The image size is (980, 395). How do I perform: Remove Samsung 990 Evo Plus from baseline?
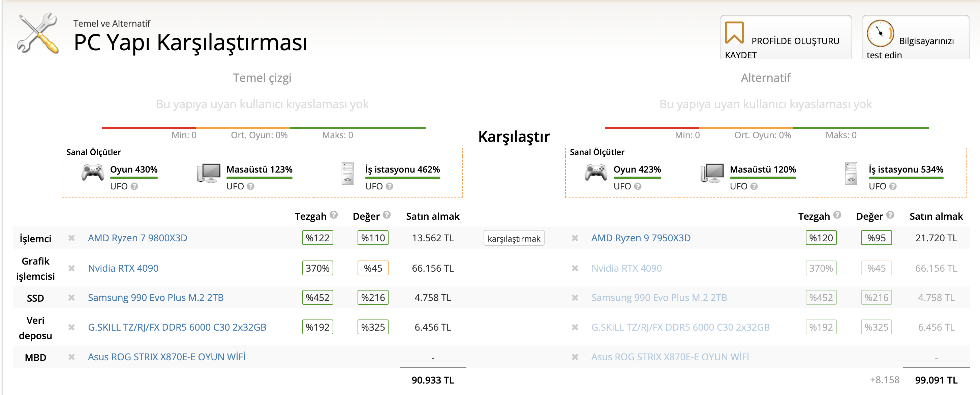(71, 298)
